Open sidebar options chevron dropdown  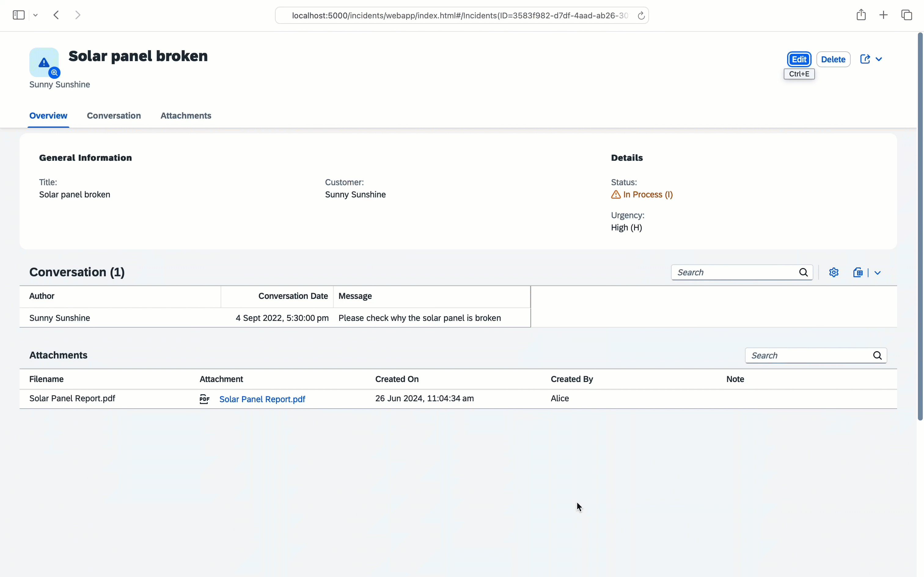tap(35, 15)
